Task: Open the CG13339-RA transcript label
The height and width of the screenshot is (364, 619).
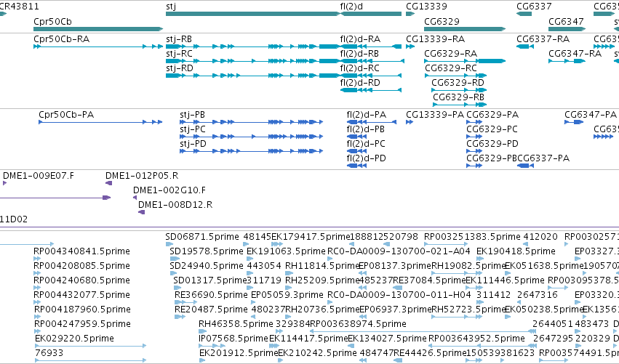Action: (x=436, y=39)
